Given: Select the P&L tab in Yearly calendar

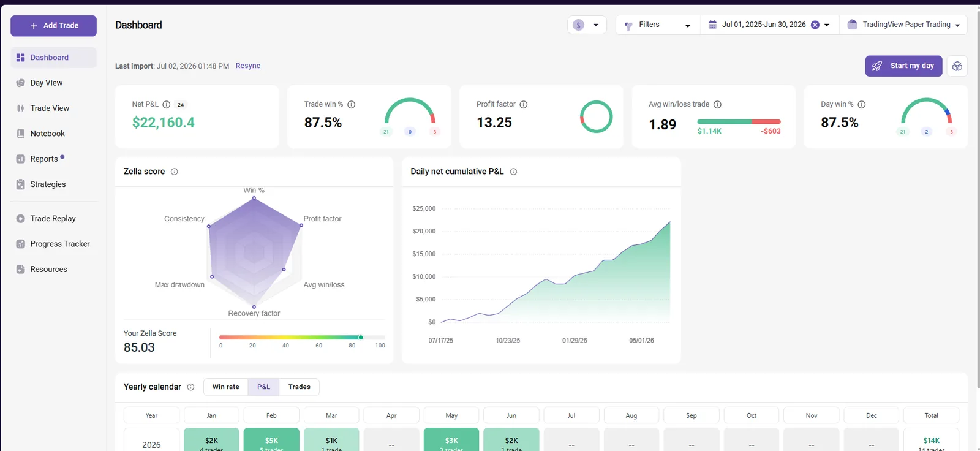Looking at the screenshot, I should coord(263,387).
